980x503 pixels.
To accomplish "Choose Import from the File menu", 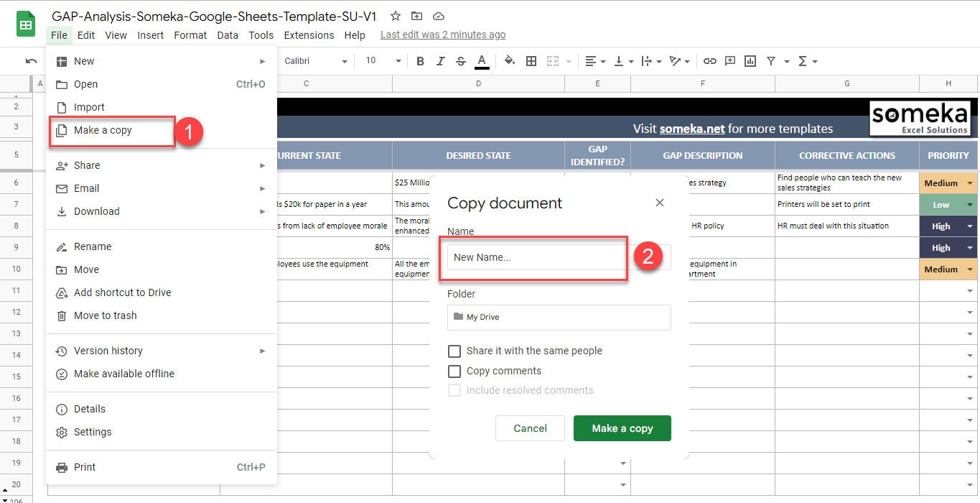I will 162,107.
